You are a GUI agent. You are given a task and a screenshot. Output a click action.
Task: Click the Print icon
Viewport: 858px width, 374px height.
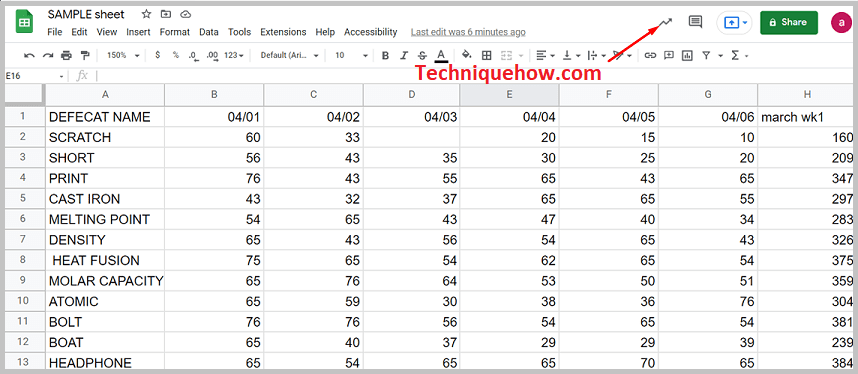pyautogui.click(x=66, y=55)
